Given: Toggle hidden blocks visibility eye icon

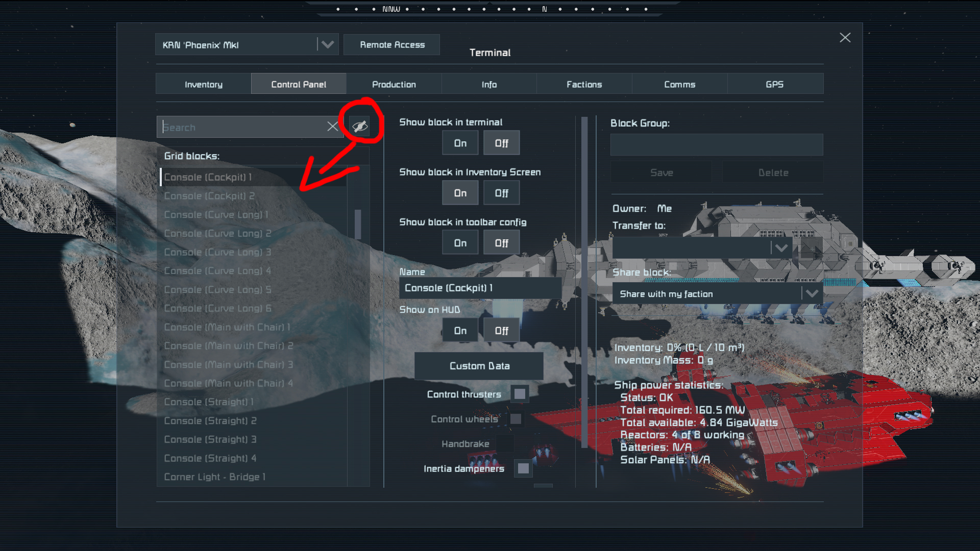Looking at the screenshot, I should click(360, 127).
